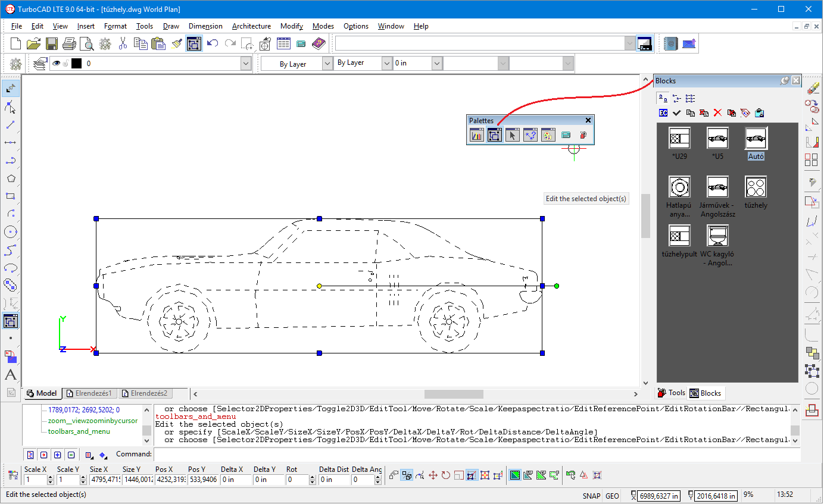Screen dimensions: 824x504
Task: Open the line style By Layer dropdown
Action: (x=387, y=63)
